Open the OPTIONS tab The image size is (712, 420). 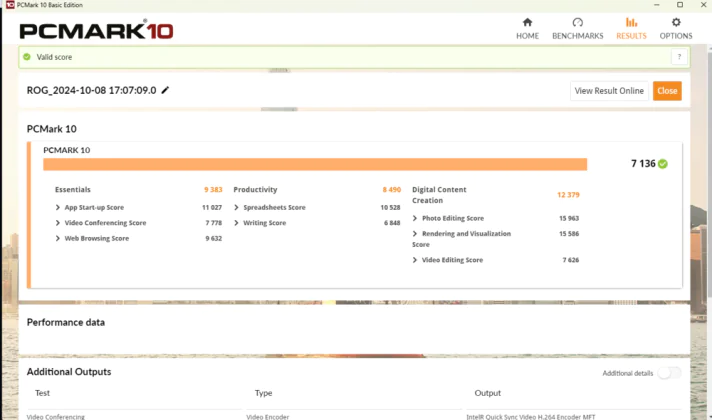pos(676,29)
